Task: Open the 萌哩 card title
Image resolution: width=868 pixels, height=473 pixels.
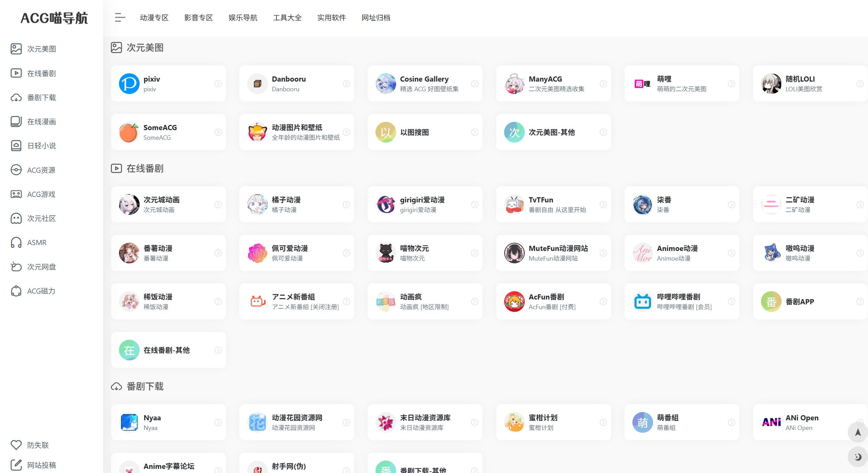Action: pyautogui.click(x=664, y=79)
